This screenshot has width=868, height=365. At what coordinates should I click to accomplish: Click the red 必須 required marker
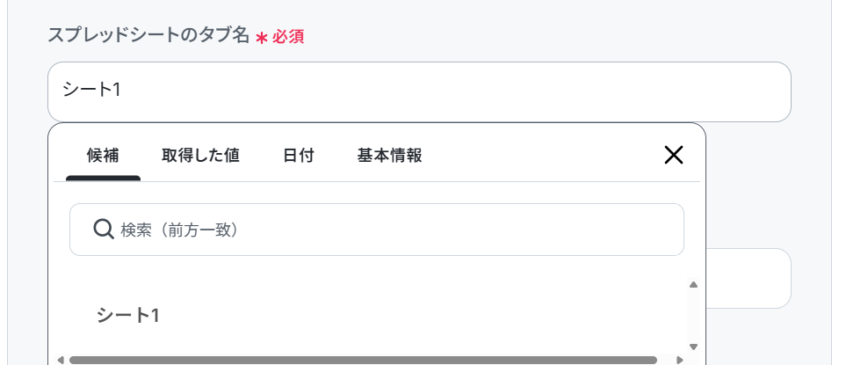coord(288,37)
